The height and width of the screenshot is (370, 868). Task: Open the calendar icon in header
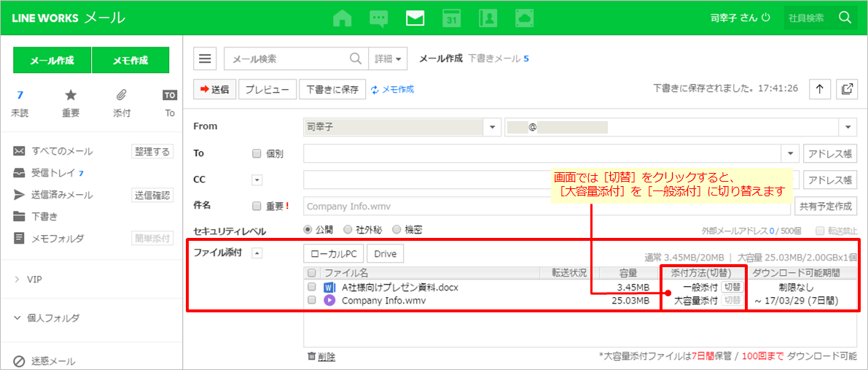tap(452, 18)
